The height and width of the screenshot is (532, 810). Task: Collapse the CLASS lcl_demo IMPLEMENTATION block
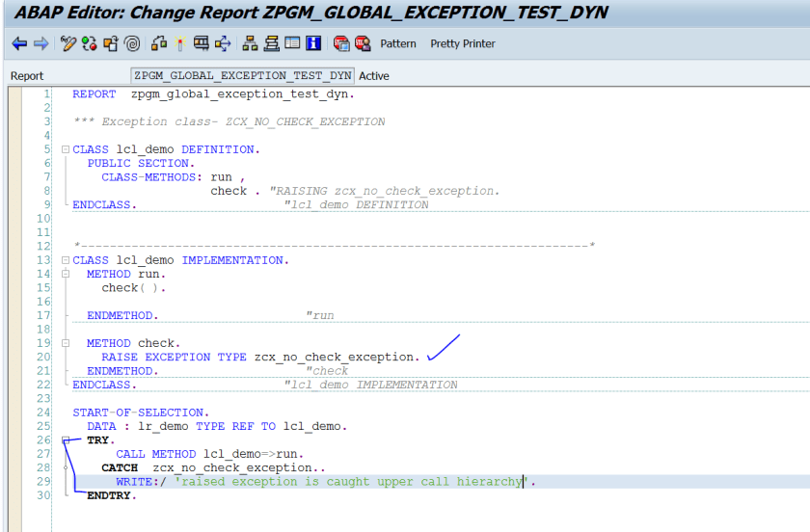pos(66,260)
